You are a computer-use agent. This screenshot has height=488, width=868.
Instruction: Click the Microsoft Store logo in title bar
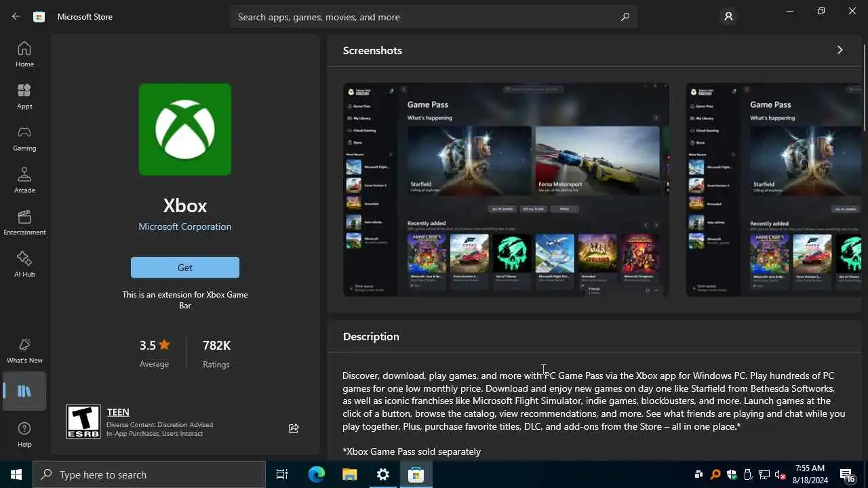point(39,16)
